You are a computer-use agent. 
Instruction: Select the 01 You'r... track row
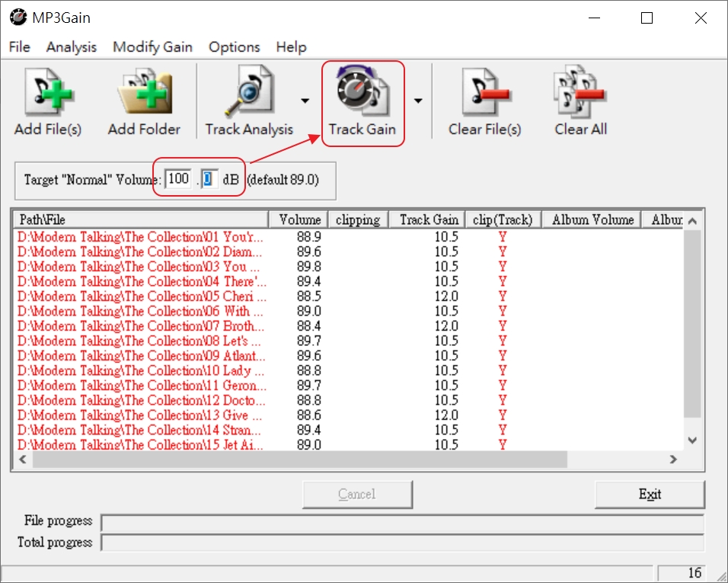point(348,237)
